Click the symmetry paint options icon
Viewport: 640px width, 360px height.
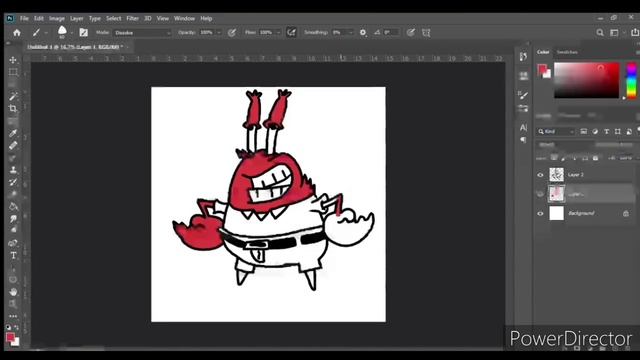tap(426, 33)
